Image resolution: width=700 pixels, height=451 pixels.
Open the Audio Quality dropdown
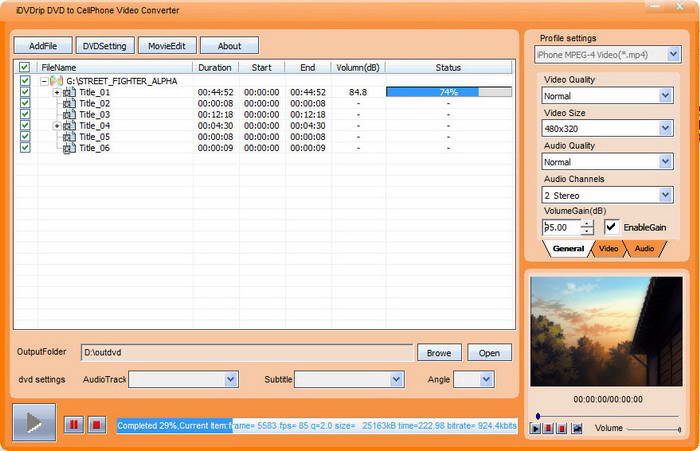click(x=665, y=162)
